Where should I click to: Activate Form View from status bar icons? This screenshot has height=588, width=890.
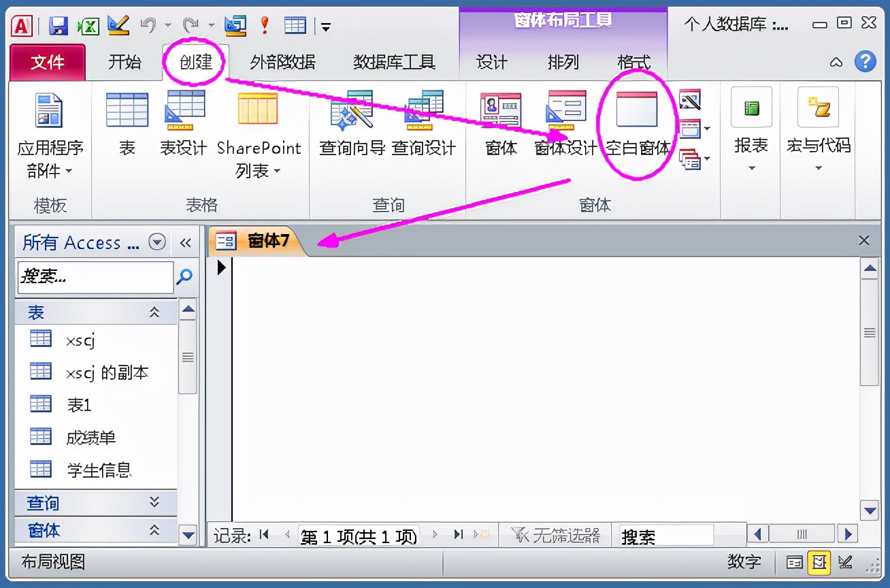coord(793,563)
